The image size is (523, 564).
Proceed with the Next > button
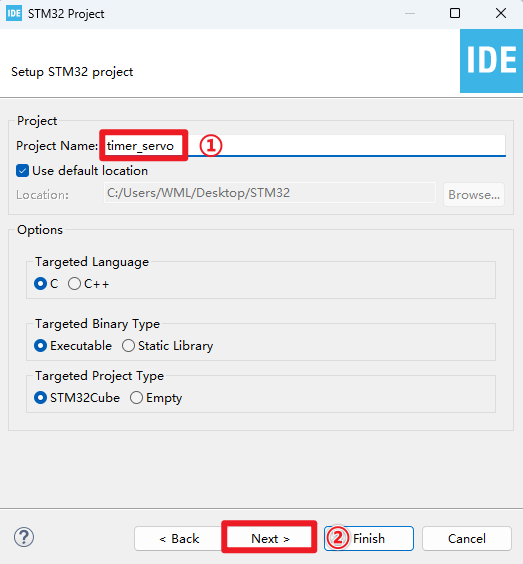[x=270, y=538]
